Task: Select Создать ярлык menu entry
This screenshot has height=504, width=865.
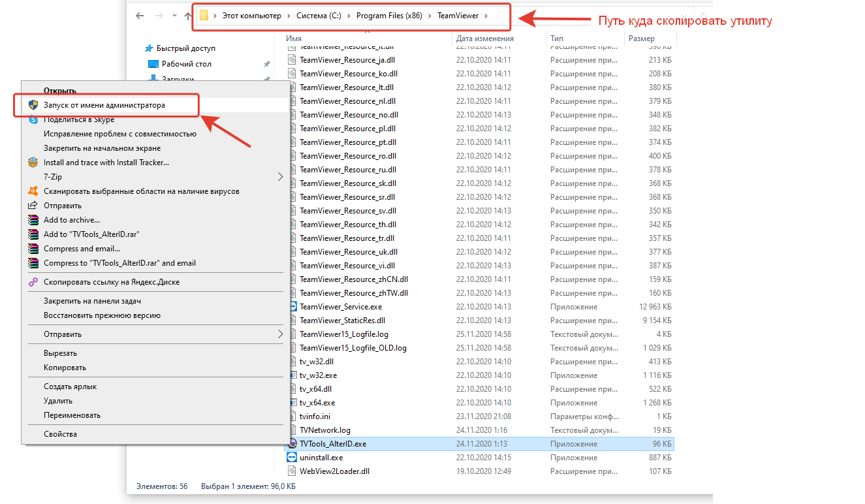Action: coord(70,386)
